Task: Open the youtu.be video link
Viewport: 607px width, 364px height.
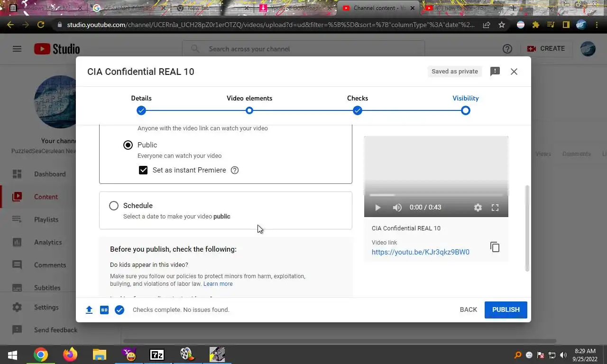Action: pos(421,252)
